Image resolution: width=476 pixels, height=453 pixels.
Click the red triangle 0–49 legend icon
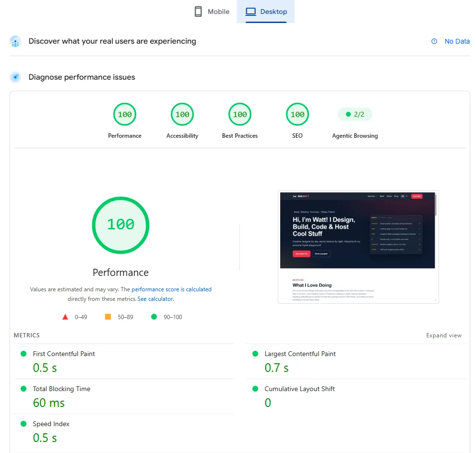[65, 317]
